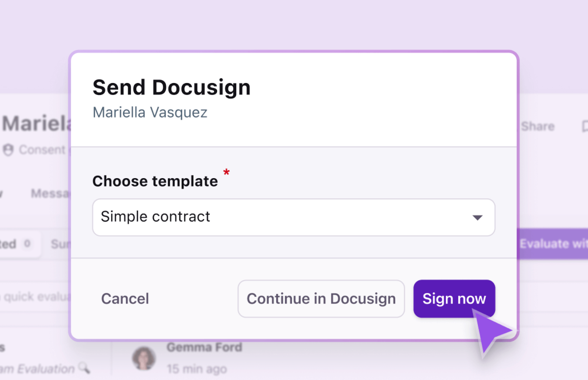Click the partially visible icon right of Share

(585, 127)
